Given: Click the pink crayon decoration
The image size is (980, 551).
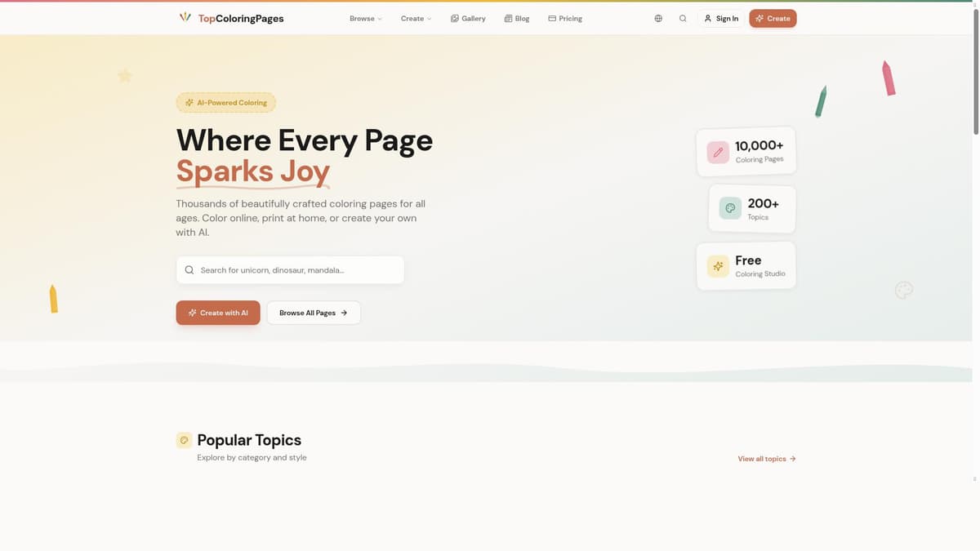Looking at the screenshot, I should 889,78.
